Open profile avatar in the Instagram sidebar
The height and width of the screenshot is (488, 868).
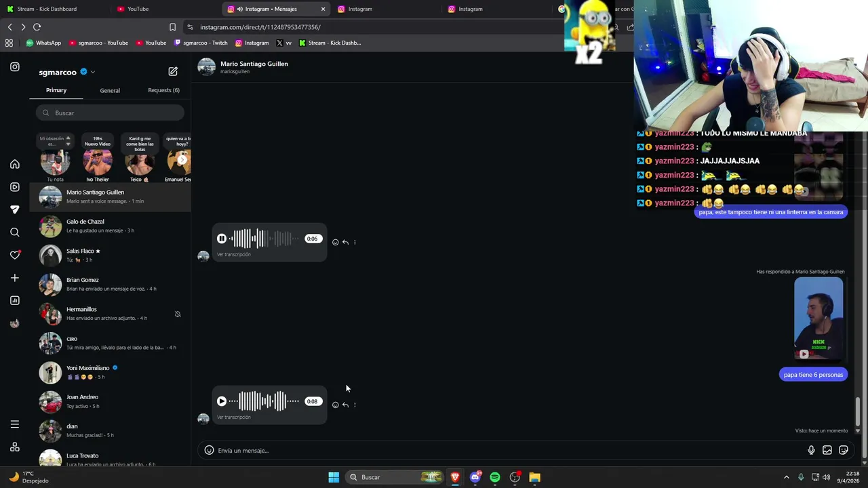(x=15, y=323)
